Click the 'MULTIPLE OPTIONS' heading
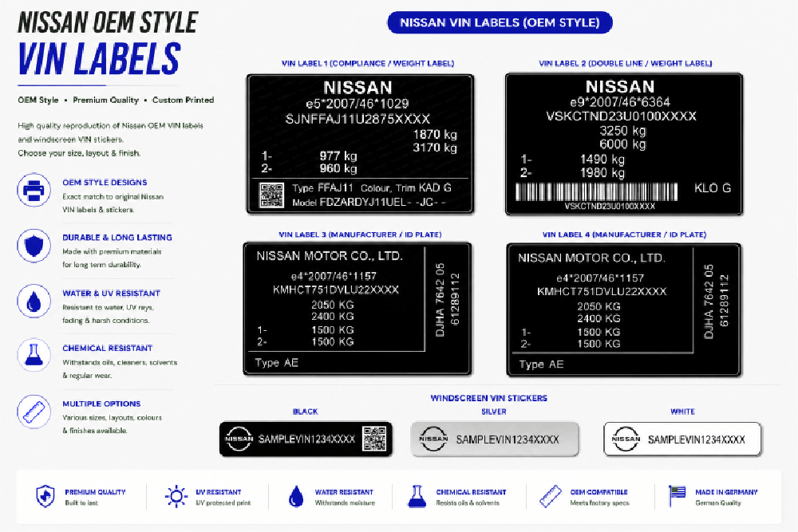 click(x=101, y=404)
